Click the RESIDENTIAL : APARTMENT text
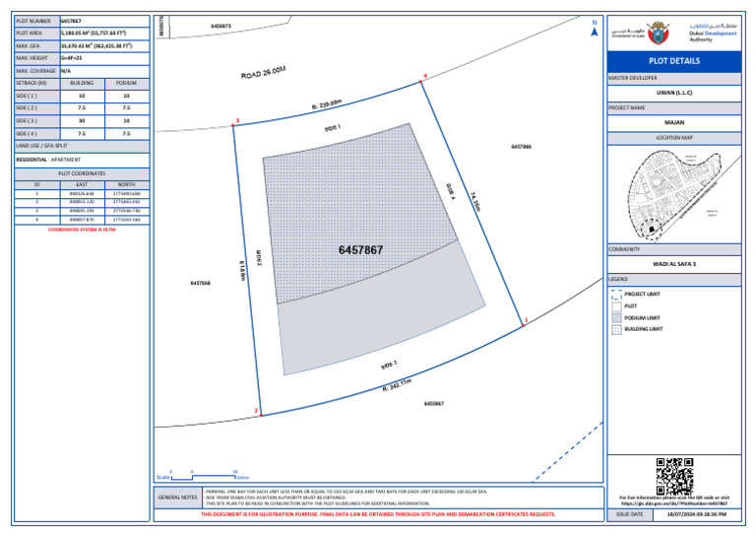The width and height of the screenshot is (756, 536). click(x=48, y=160)
